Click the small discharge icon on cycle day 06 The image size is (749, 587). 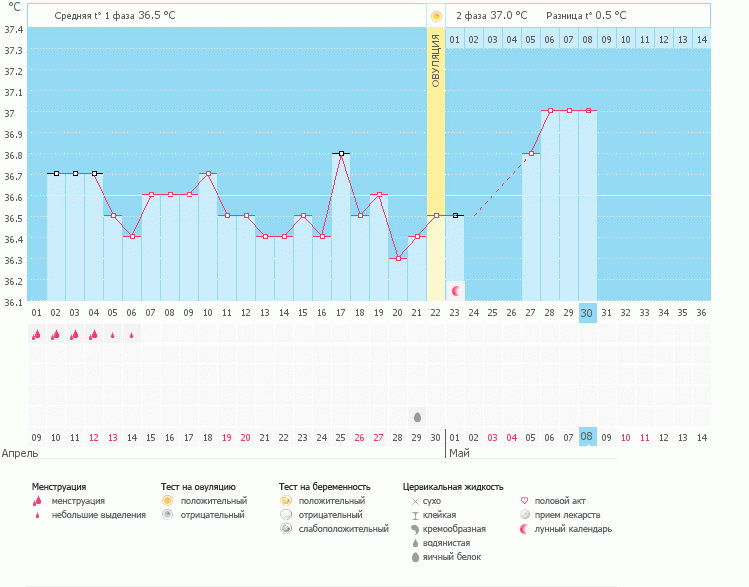click(131, 335)
